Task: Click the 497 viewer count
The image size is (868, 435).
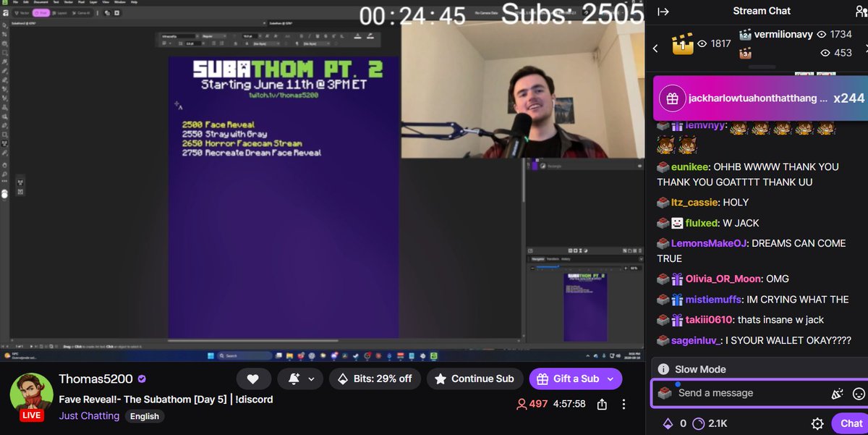Action: click(x=532, y=404)
